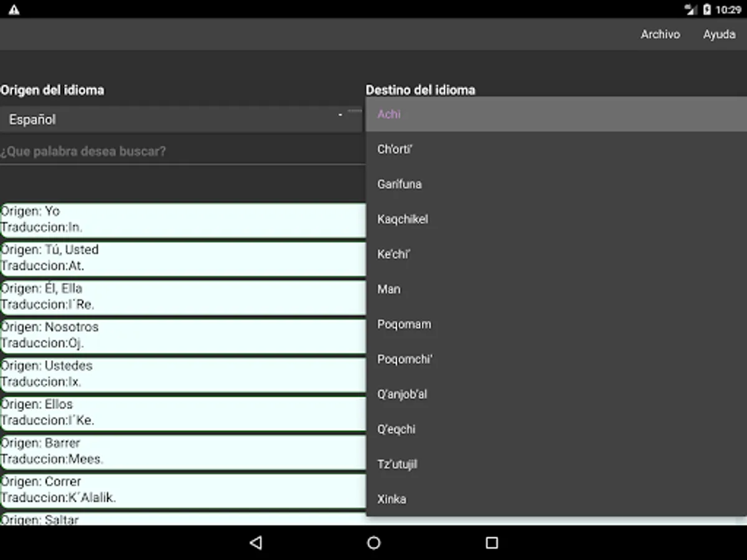Viewport: 747px width, 560px height.
Task: Tap the warning icon in status bar
Action: (x=14, y=9)
